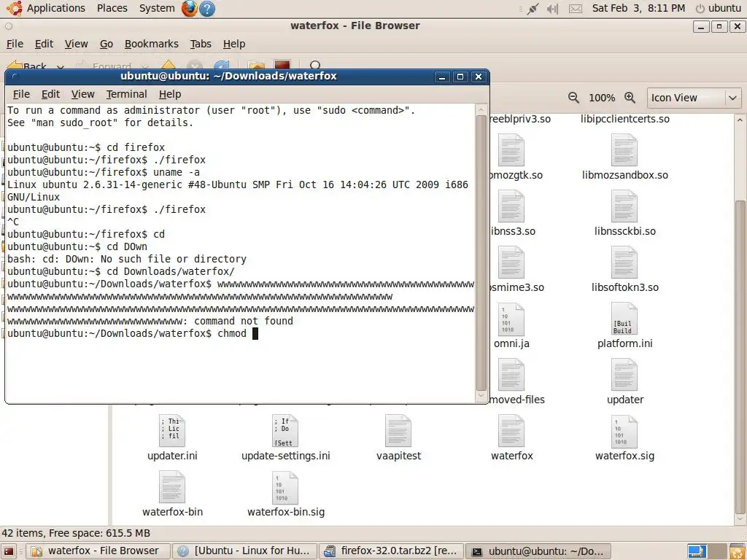Open File Browser Go menu
This screenshot has width=747, height=560.
coord(107,44)
